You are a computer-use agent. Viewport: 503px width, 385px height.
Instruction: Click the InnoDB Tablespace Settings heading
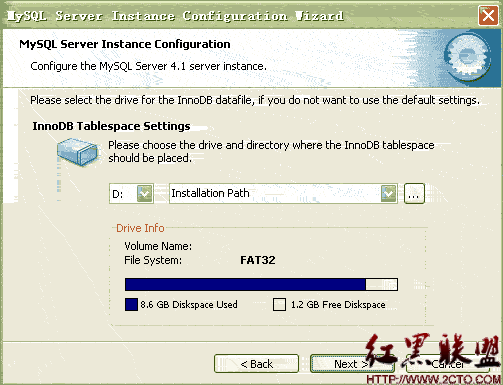click(x=111, y=126)
